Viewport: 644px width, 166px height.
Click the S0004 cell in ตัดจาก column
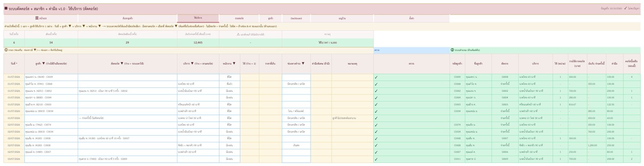click(505, 98)
